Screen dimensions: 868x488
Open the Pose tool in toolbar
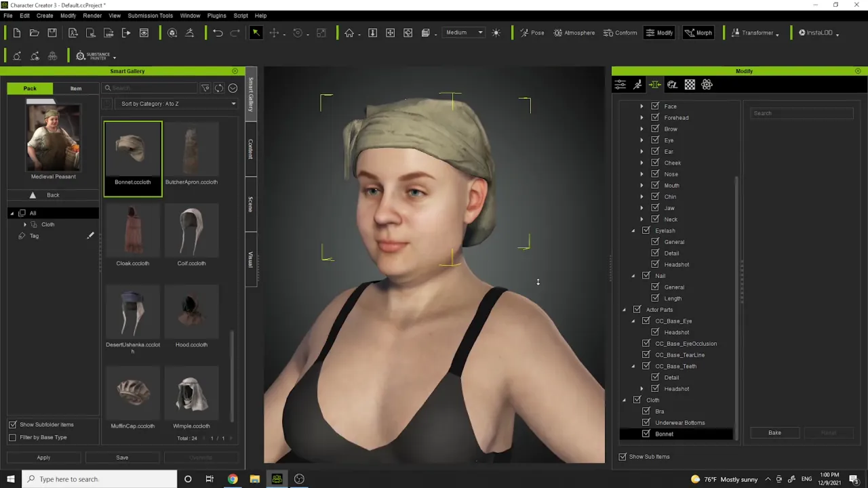click(531, 33)
